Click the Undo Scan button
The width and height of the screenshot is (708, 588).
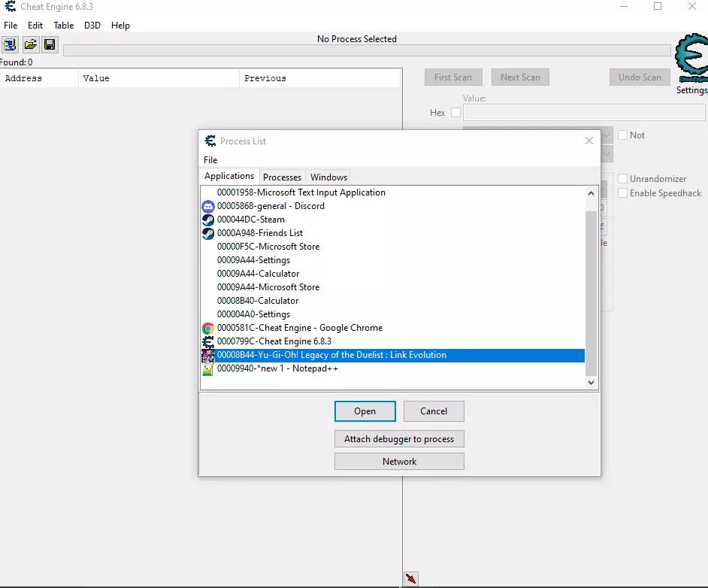(640, 77)
